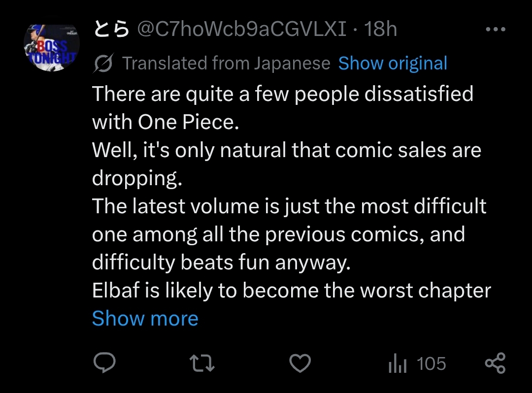Viewport: 532px width, 393px height.
Task: Open tweet via 'dissatisfied with One Piece' text
Action: pos(283,107)
